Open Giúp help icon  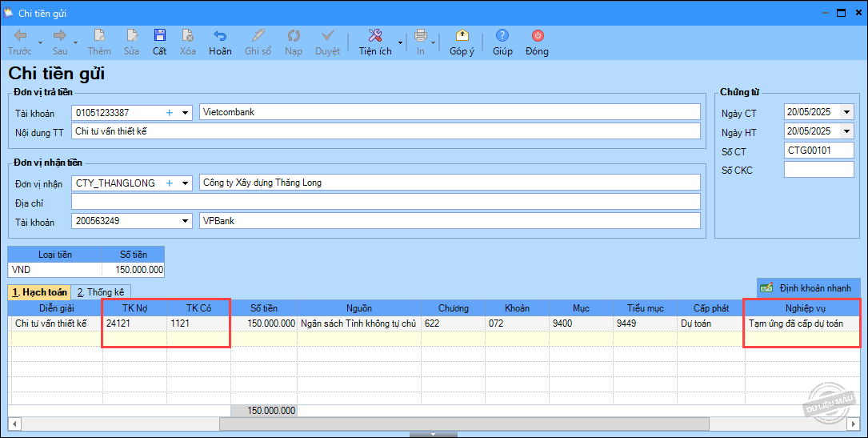(x=502, y=36)
